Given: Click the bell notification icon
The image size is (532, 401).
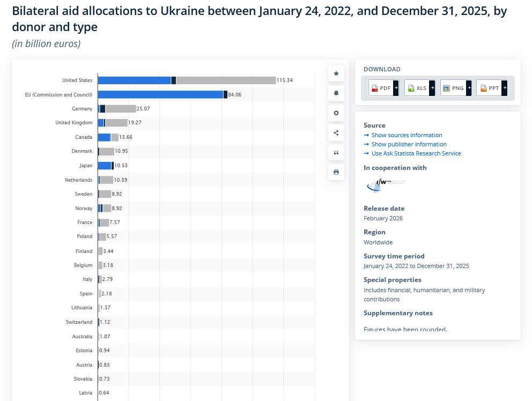Looking at the screenshot, I should pyautogui.click(x=336, y=93).
